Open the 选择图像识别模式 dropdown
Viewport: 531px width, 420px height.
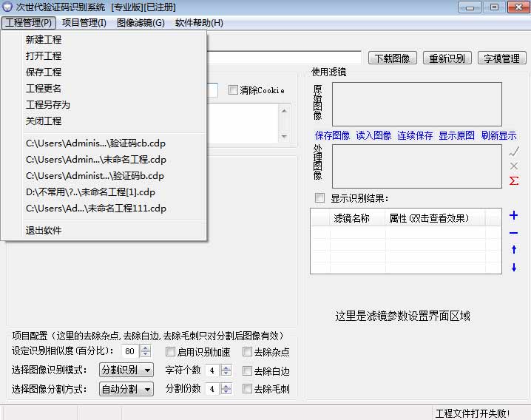click(x=126, y=370)
